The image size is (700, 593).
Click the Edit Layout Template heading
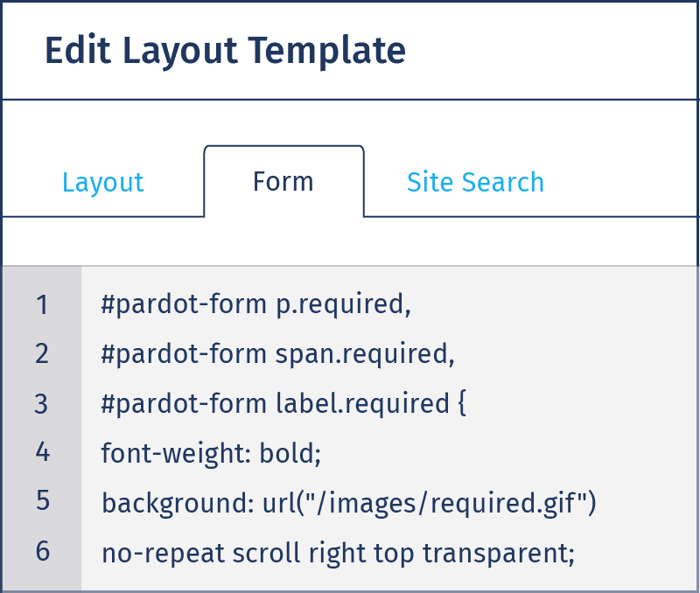tap(225, 51)
